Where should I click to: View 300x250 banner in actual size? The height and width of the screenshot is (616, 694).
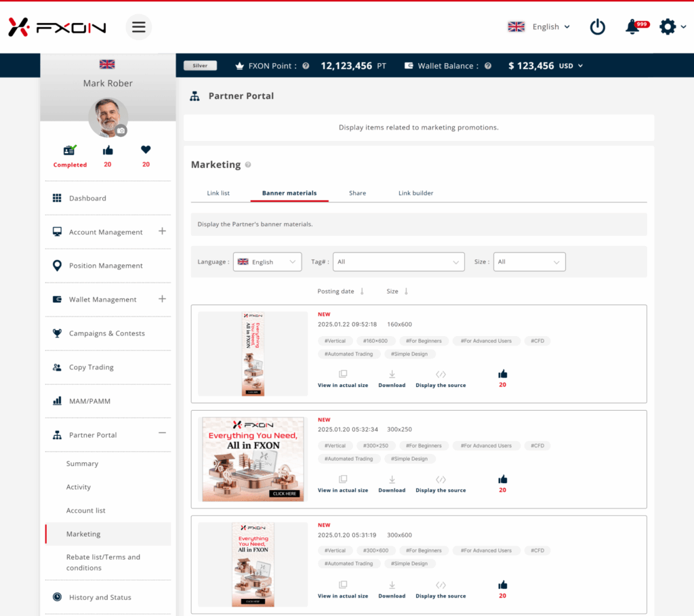coord(342,485)
